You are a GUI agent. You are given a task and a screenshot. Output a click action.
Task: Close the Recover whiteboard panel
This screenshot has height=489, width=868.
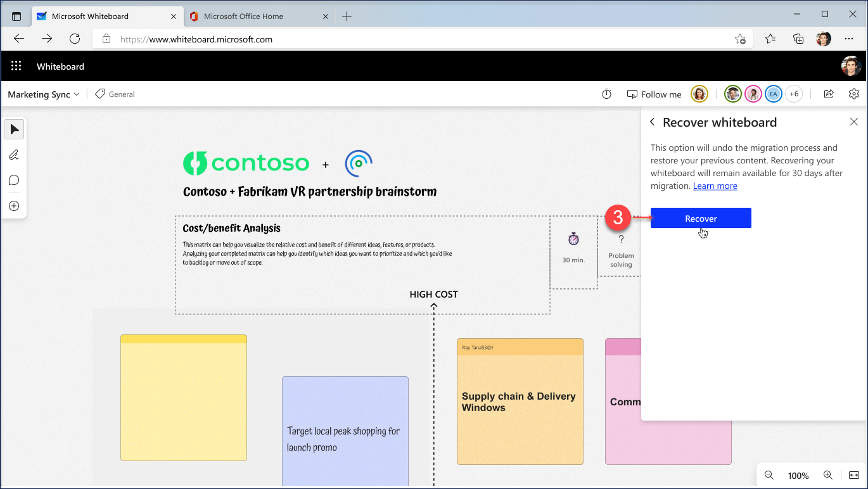coord(853,122)
